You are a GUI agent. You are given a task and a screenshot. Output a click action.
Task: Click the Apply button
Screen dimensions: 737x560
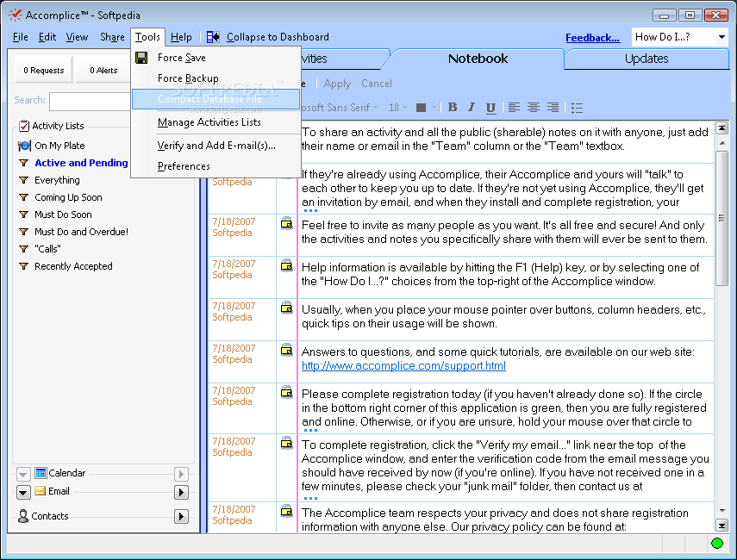[337, 84]
